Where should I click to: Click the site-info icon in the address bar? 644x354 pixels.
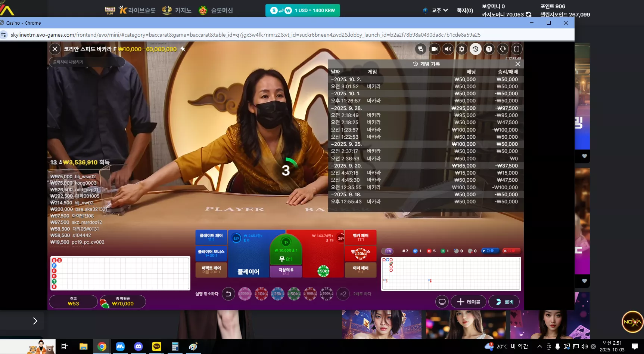click(4, 35)
